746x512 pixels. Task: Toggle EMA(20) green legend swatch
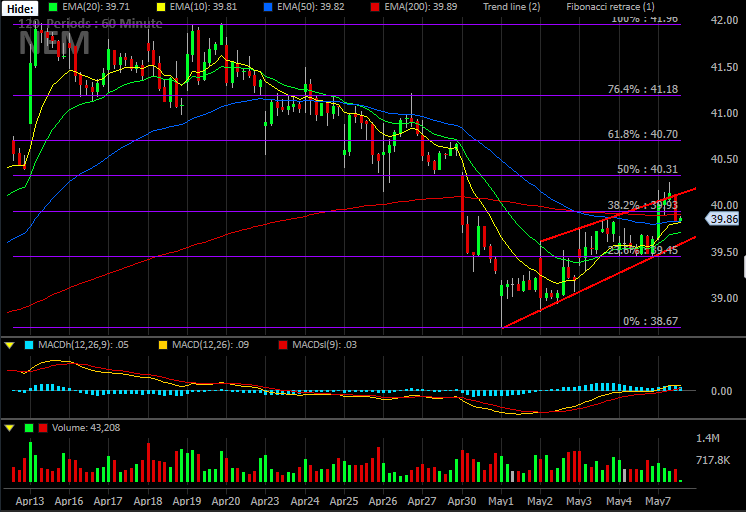[53, 7]
